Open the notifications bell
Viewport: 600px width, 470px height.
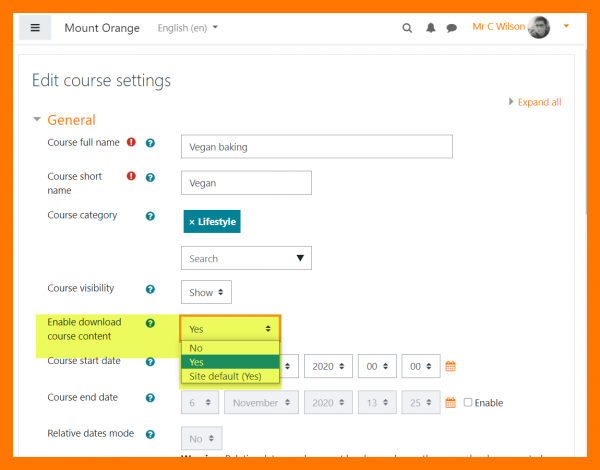tap(430, 28)
